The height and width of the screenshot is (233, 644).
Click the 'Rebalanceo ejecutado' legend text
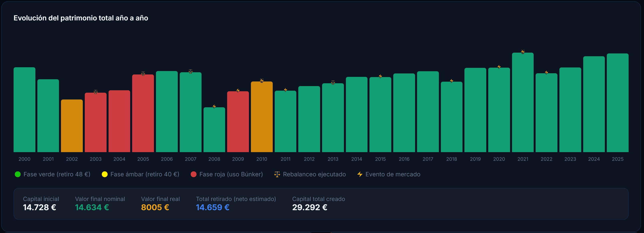[x=314, y=174]
